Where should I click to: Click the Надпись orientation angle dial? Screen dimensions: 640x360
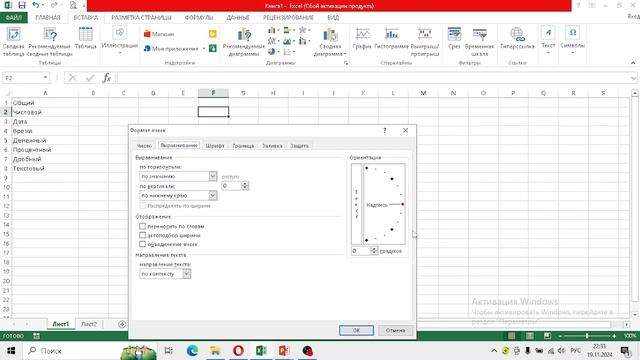pos(384,204)
